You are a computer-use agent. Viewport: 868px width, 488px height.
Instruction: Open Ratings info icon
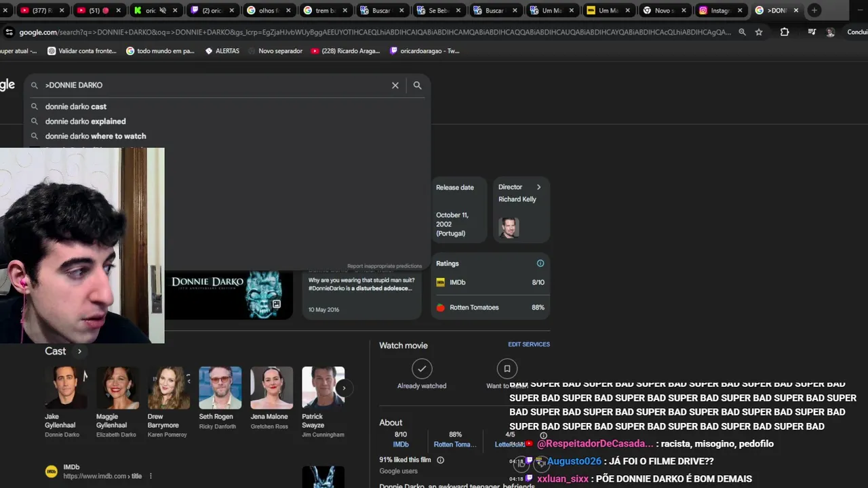(x=540, y=263)
